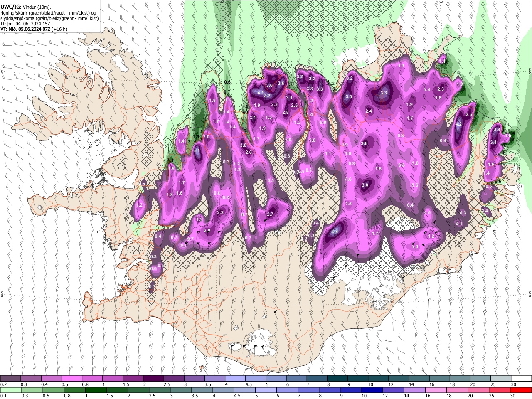Click the '0.2' label on the snow legend

pos(4,384)
